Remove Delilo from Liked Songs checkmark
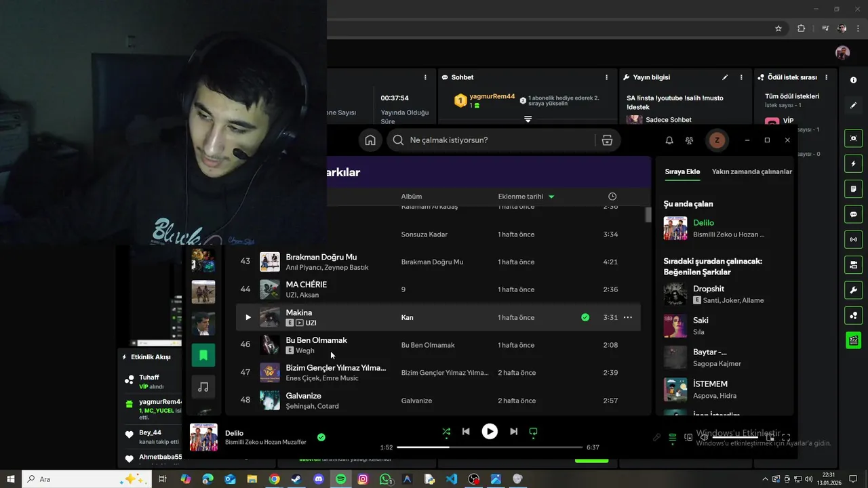This screenshot has height=488, width=868. coord(321,437)
